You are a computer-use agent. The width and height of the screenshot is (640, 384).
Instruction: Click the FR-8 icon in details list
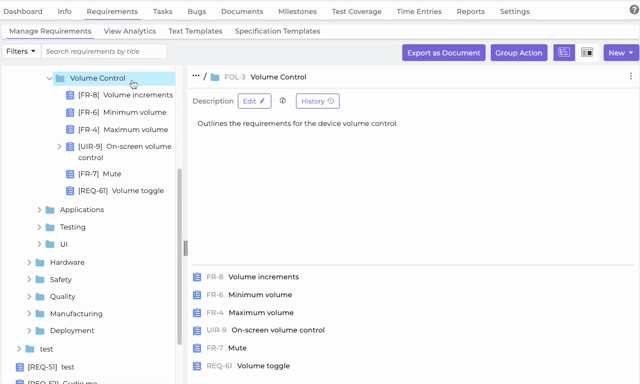point(197,277)
